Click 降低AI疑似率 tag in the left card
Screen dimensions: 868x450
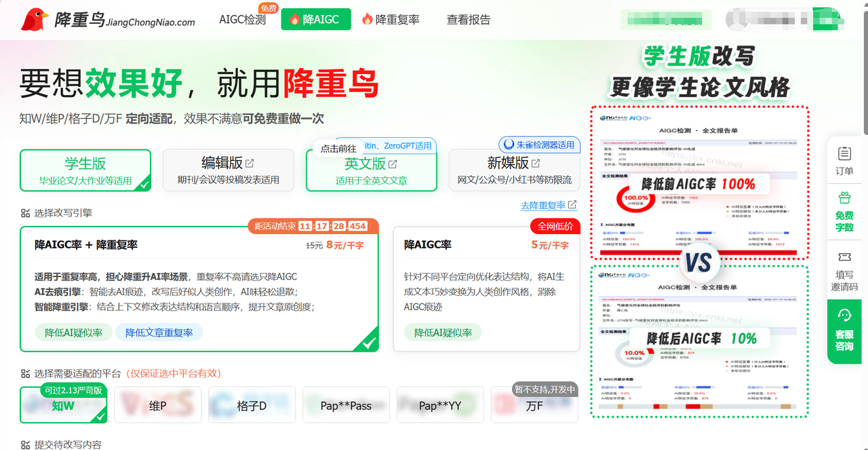point(74,333)
